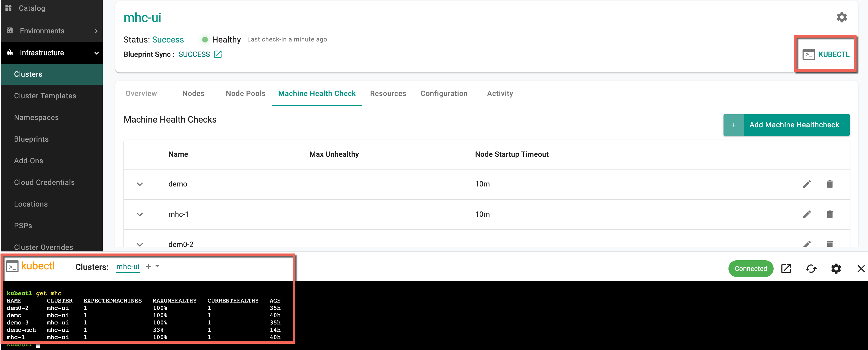Expand Environments sidebar menu
This screenshot has height=350, width=868.
52,31
